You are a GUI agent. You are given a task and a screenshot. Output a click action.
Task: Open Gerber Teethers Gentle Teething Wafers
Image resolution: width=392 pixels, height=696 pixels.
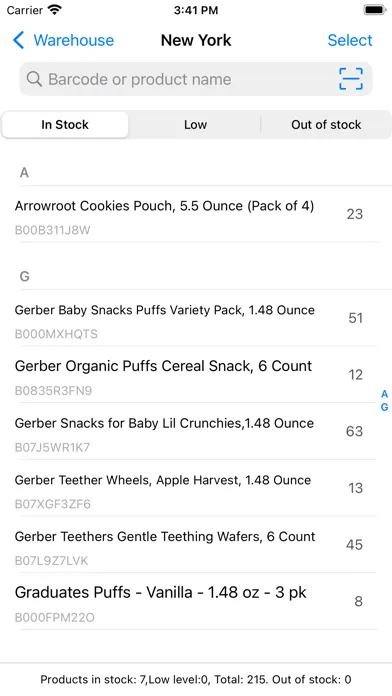tap(196, 545)
